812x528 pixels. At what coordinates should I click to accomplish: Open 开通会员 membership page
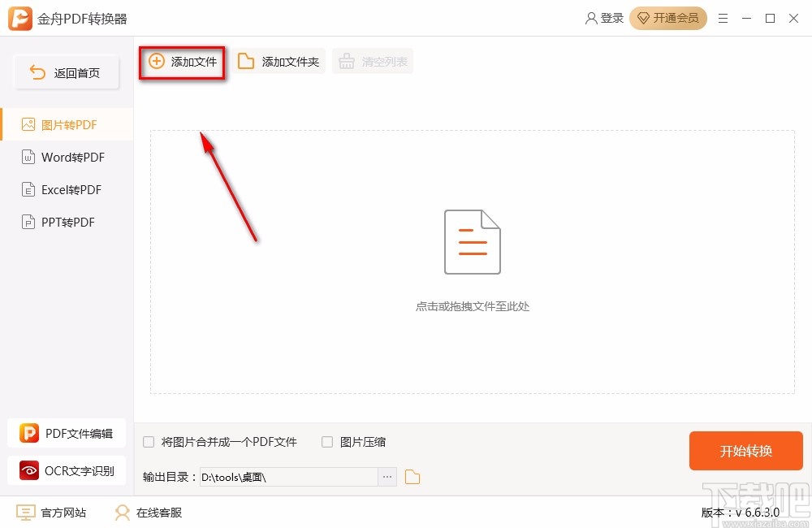(x=668, y=18)
